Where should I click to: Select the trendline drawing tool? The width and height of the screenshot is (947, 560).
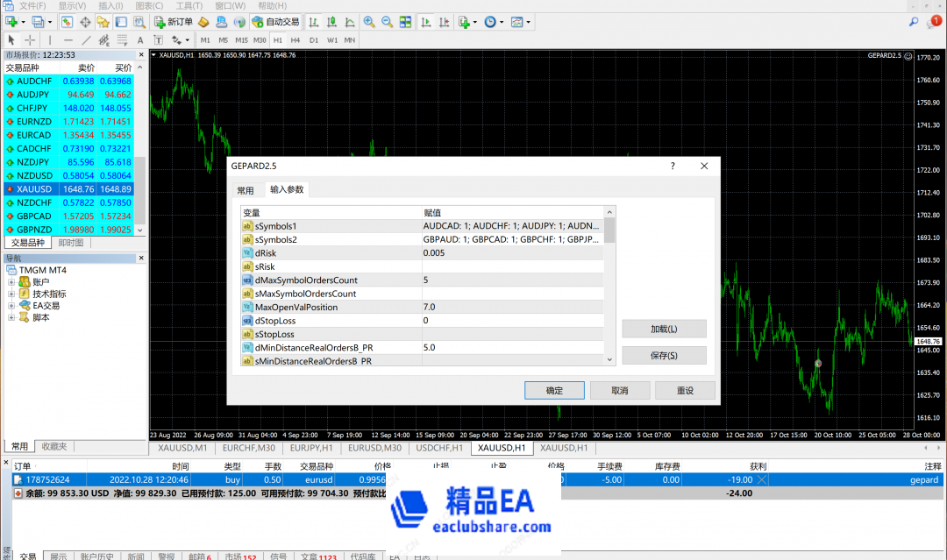pyautogui.click(x=86, y=40)
